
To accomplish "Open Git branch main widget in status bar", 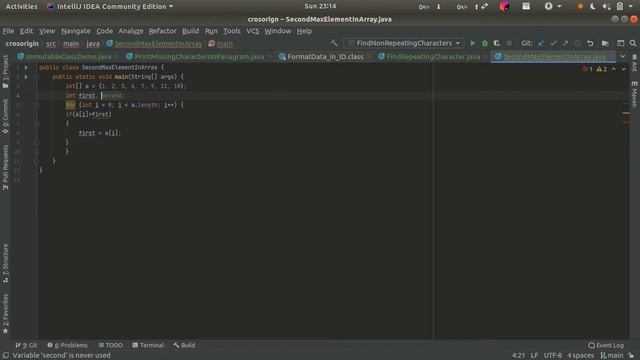I will point(611,356).
